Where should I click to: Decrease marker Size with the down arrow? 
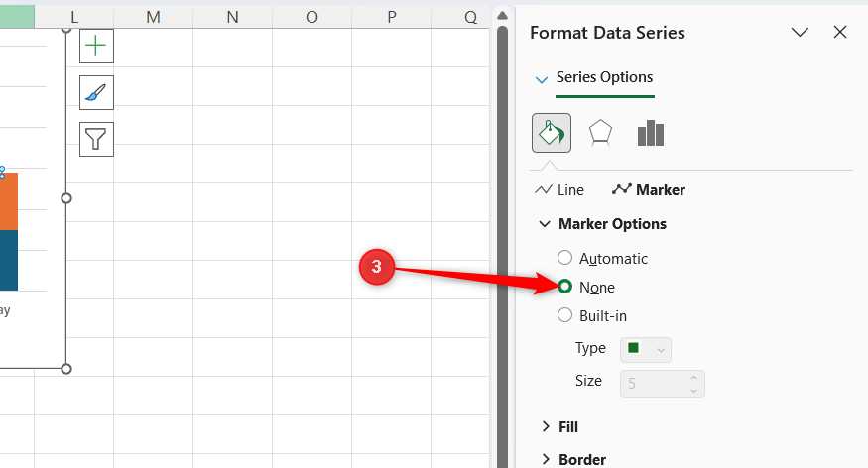click(693, 390)
